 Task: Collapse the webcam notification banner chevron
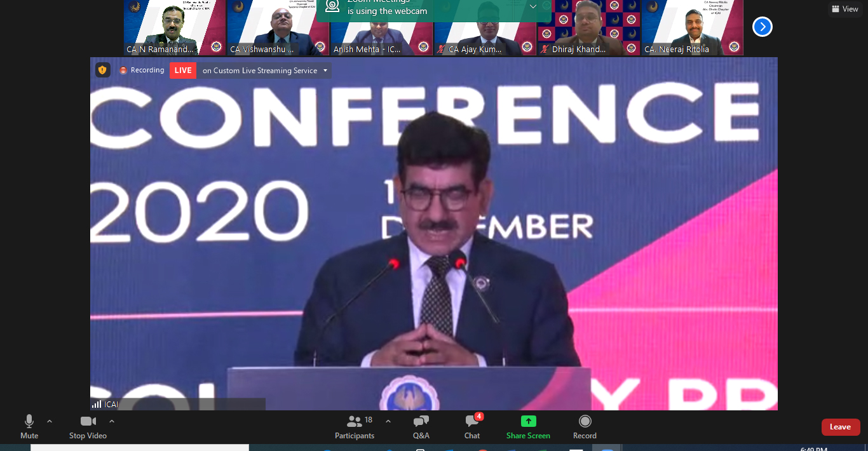tap(533, 6)
